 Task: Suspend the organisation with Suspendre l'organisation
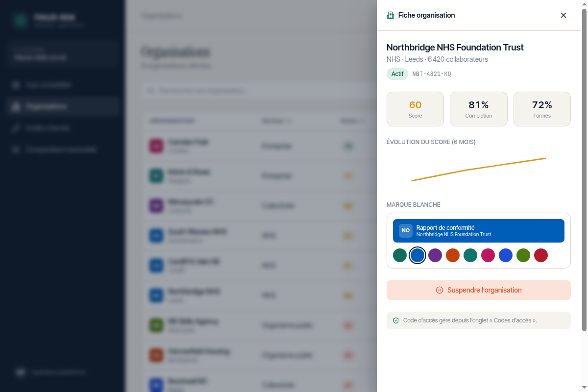479,290
